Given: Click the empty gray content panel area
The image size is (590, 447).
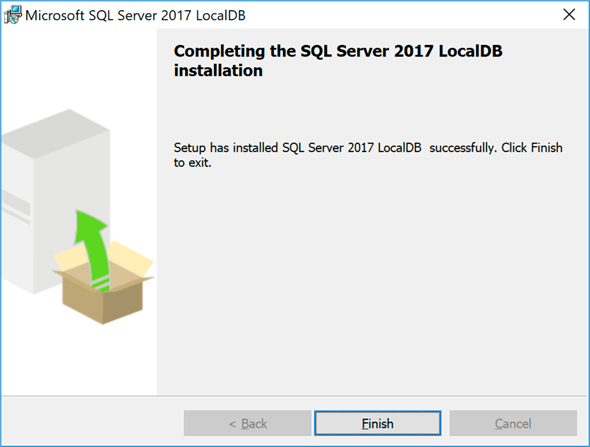Looking at the screenshot, I should click(373, 282).
